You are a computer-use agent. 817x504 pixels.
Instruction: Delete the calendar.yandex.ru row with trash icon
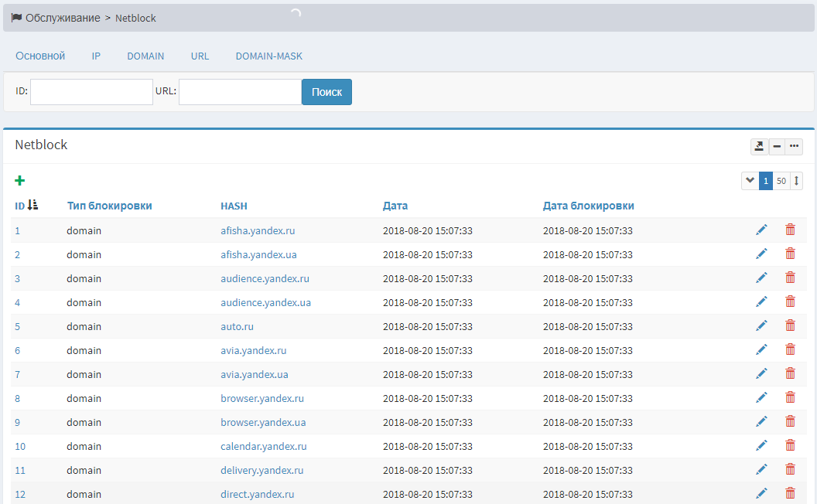[x=790, y=445]
